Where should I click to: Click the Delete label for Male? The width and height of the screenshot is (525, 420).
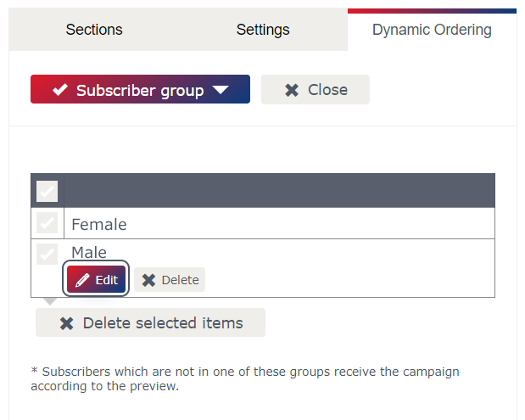[x=180, y=280]
